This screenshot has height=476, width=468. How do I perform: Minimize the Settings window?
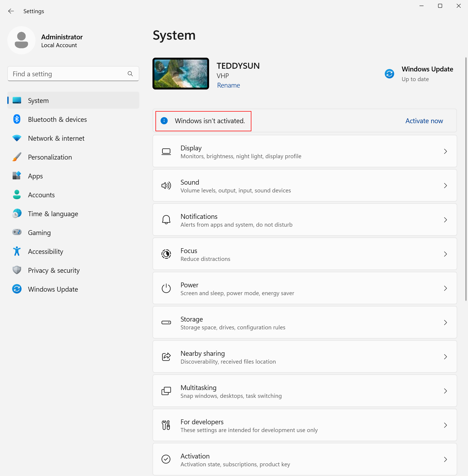tap(421, 6)
